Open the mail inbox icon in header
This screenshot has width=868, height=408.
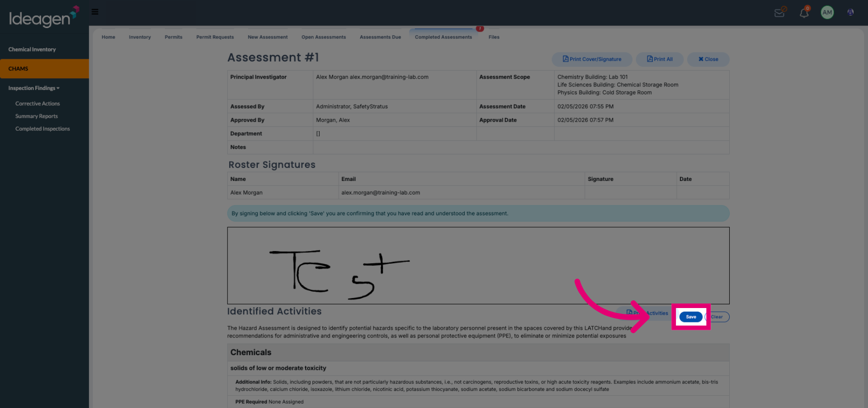tap(780, 12)
